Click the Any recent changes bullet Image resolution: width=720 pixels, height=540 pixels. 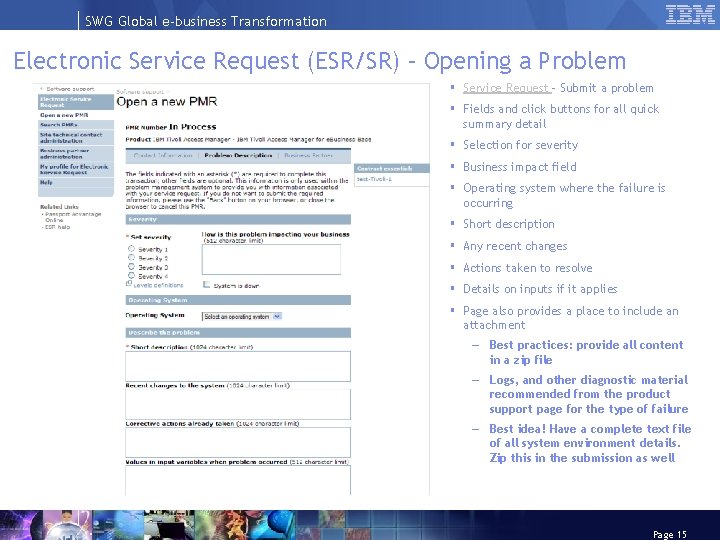tap(515, 246)
